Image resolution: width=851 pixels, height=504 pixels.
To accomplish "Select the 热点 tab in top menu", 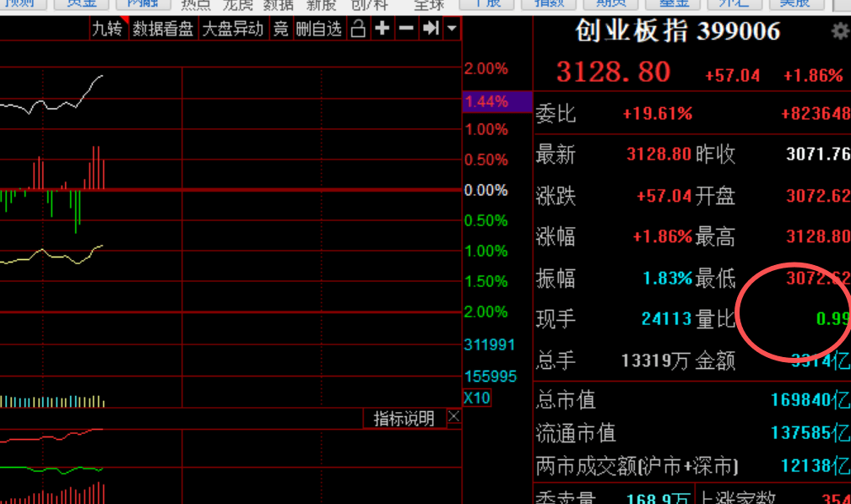I will [197, 4].
